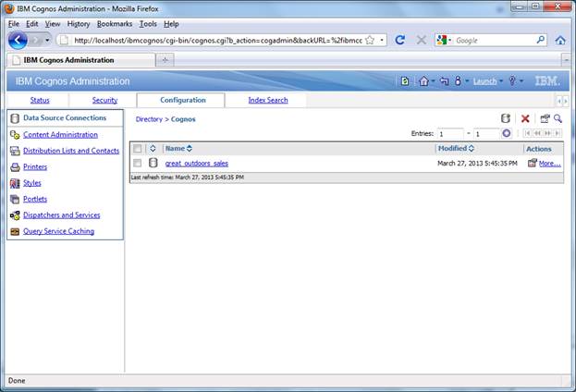Viewport: 576px width, 392px height.
Task: Open the Bookmarks menu
Action: [x=115, y=24]
